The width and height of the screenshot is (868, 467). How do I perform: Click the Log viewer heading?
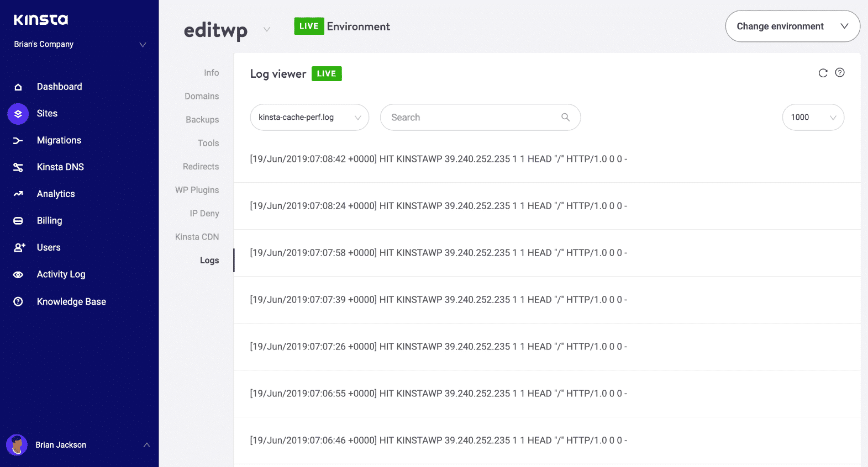[x=278, y=74]
